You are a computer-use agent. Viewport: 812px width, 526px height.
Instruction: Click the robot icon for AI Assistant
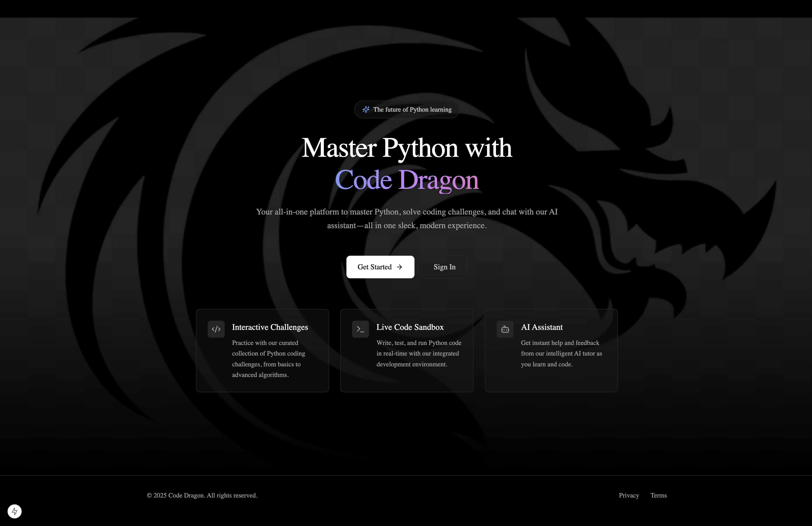tap(505, 329)
